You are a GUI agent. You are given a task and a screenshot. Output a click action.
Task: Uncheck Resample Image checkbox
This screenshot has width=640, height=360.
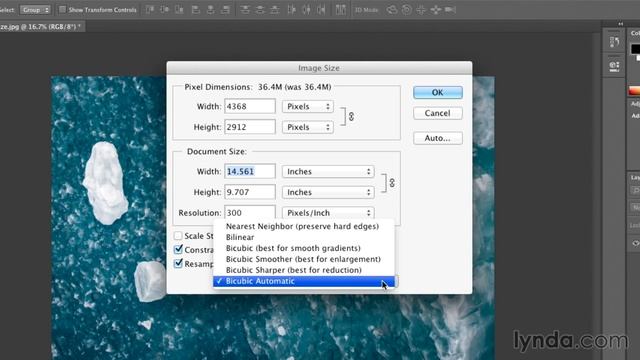(178, 263)
